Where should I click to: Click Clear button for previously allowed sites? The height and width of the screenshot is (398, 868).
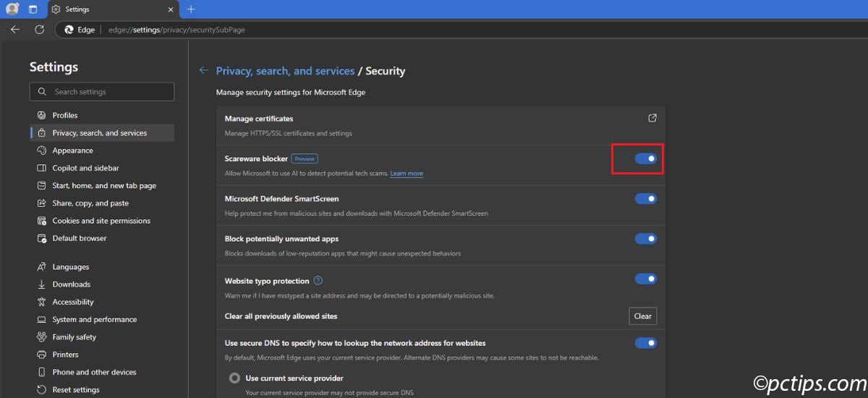click(x=643, y=316)
